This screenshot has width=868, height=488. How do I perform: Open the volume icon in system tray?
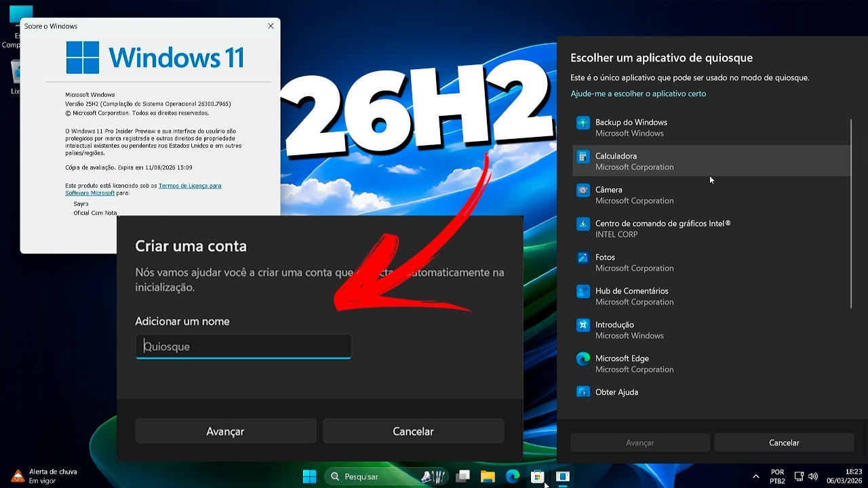(813, 476)
